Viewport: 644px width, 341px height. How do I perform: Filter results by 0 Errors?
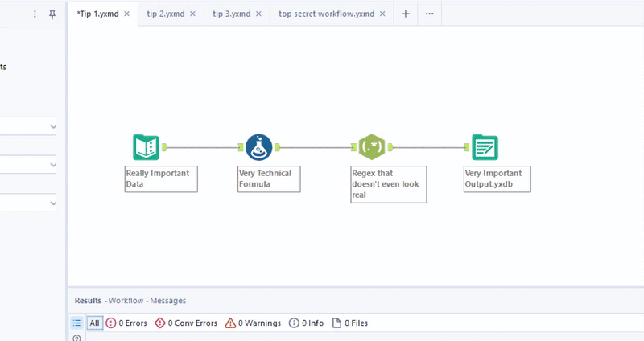pos(126,323)
